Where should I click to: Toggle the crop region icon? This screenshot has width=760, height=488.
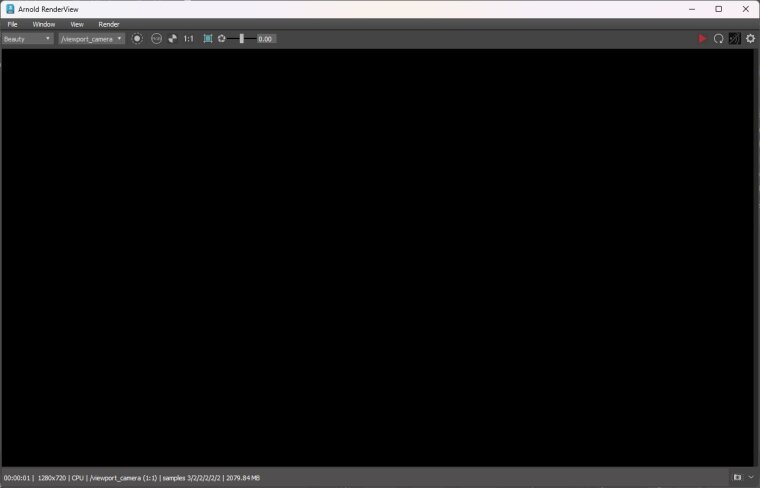coord(208,39)
